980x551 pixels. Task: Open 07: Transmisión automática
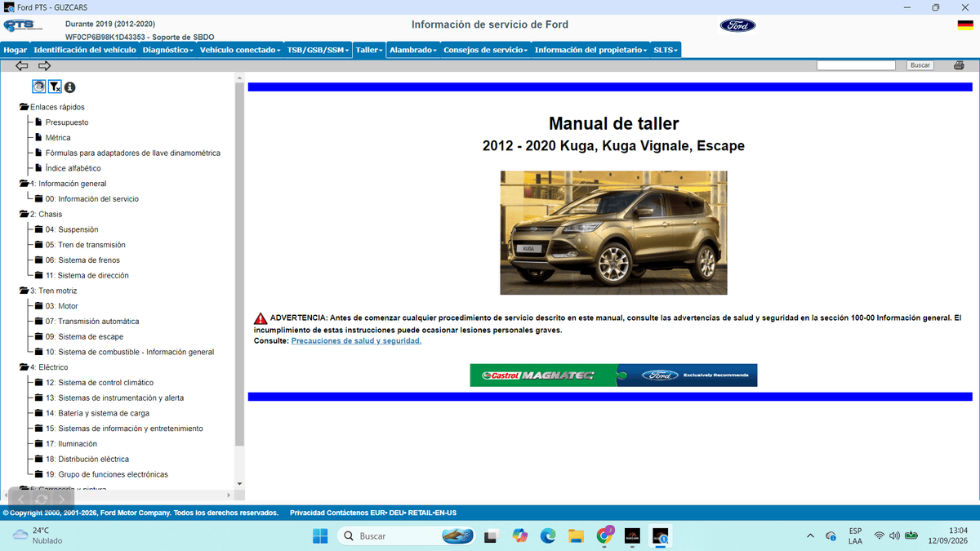(92, 322)
